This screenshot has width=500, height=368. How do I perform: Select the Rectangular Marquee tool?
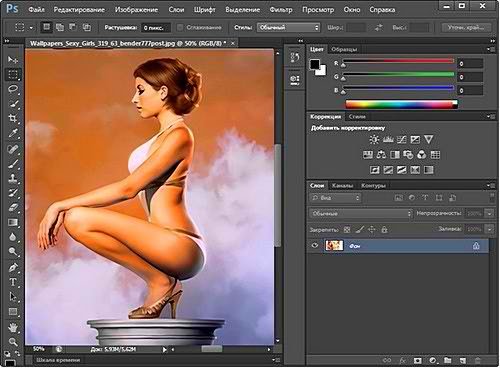tap(13, 74)
